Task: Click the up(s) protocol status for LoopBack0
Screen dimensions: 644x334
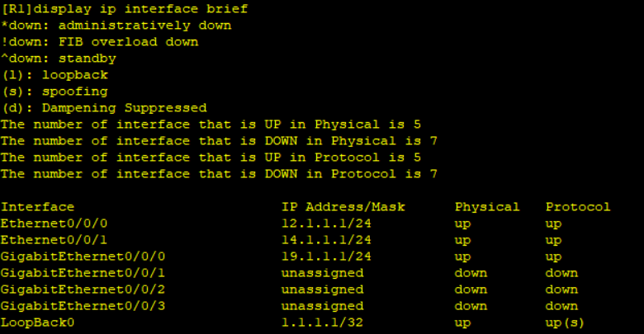Action: (x=566, y=322)
